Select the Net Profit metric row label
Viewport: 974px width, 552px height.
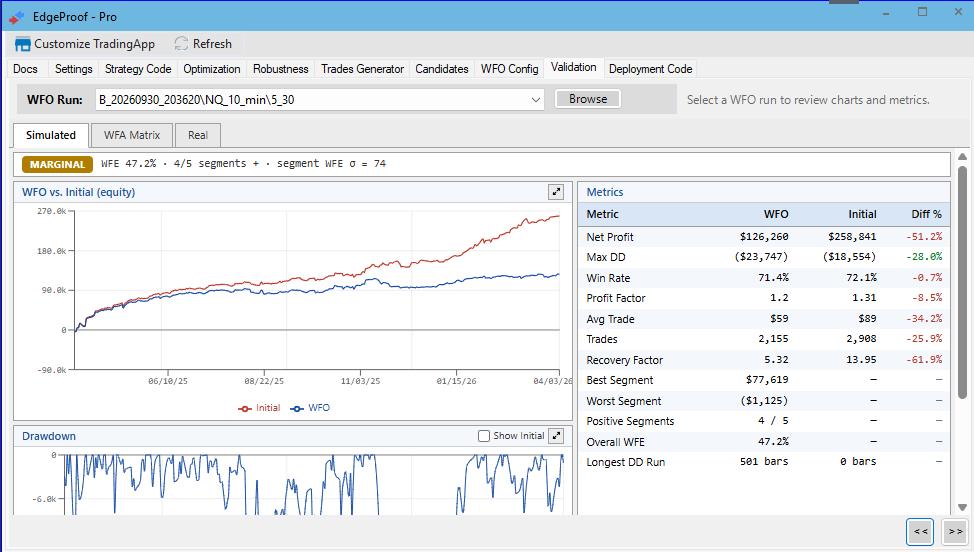(x=610, y=237)
